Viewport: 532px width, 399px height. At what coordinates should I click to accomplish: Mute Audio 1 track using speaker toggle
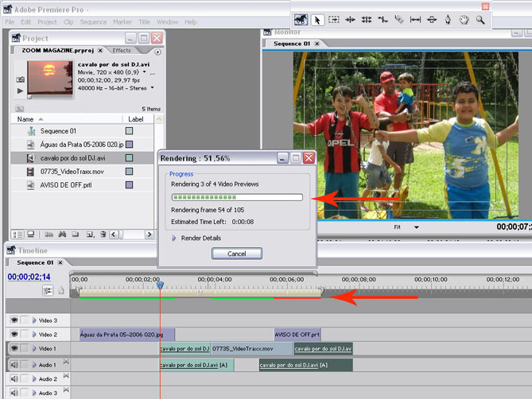(14, 365)
